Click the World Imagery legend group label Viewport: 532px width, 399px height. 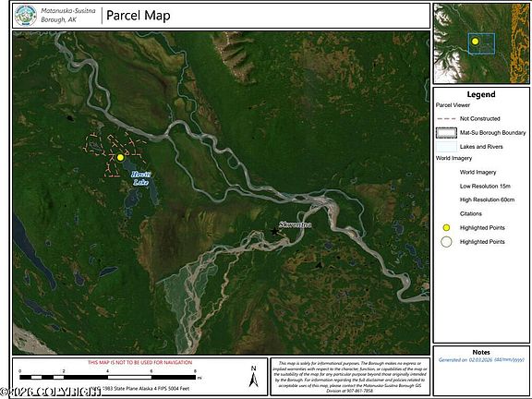pyautogui.click(x=453, y=158)
